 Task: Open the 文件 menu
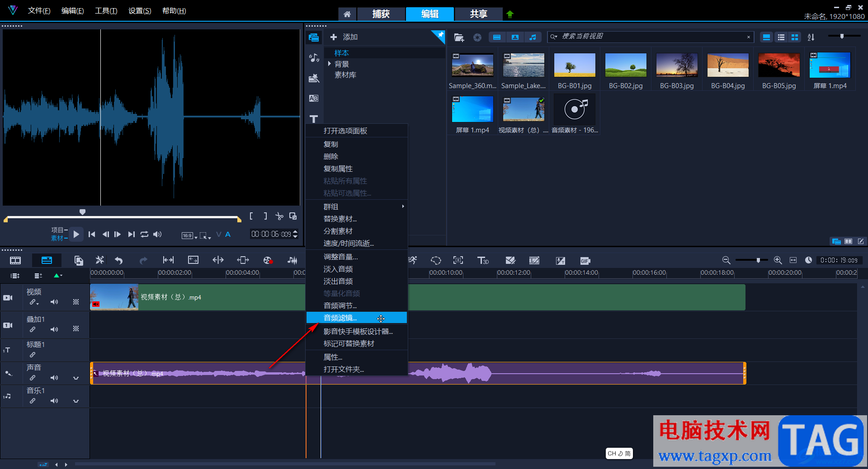tap(39, 11)
